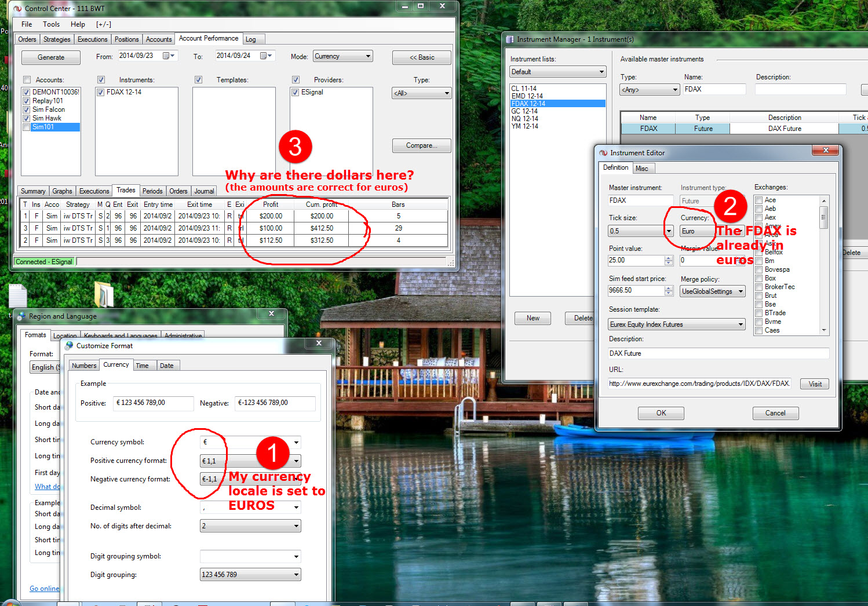Image resolution: width=868 pixels, height=606 pixels.
Task: Open the Type <Any> dropdown in Instrument Manager
Action: click(x=650, y=90)
